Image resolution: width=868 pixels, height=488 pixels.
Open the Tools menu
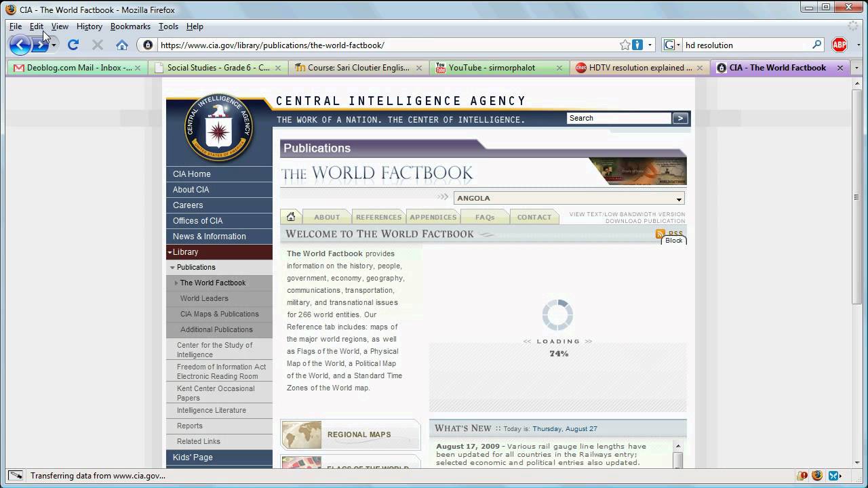tap(168, 26)
